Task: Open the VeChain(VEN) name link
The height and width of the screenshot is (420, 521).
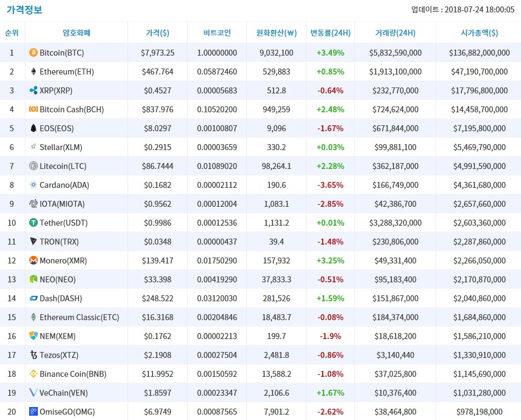Action: (x=64, y=394)
